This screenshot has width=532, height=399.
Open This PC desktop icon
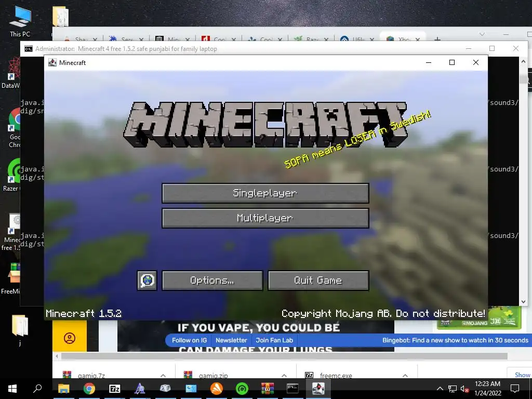point(20,21)
